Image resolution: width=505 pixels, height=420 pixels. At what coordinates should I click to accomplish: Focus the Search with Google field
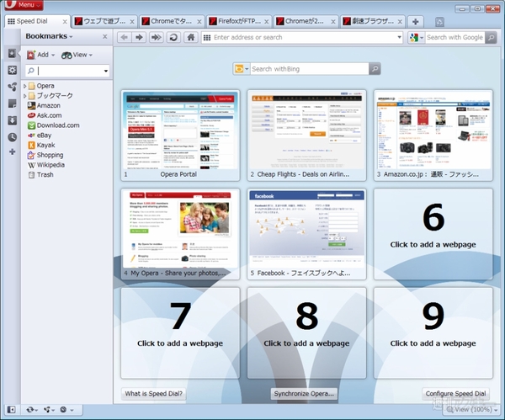(x=454, y=37)
